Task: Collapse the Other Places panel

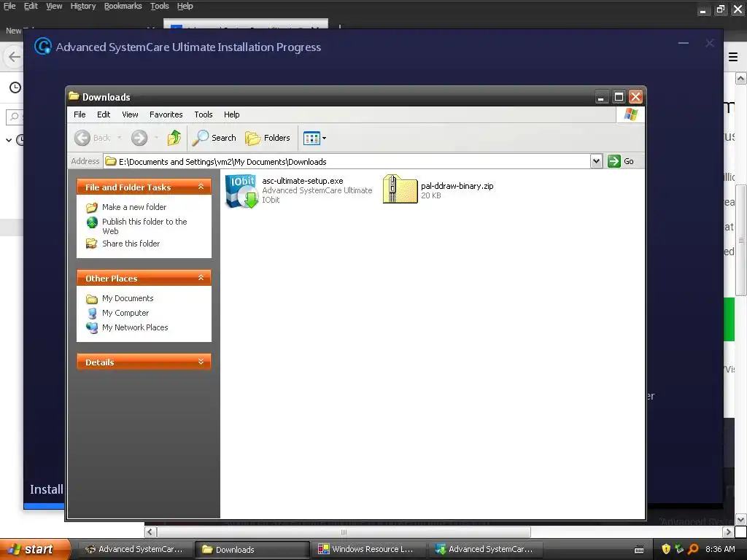Action: 201,278
